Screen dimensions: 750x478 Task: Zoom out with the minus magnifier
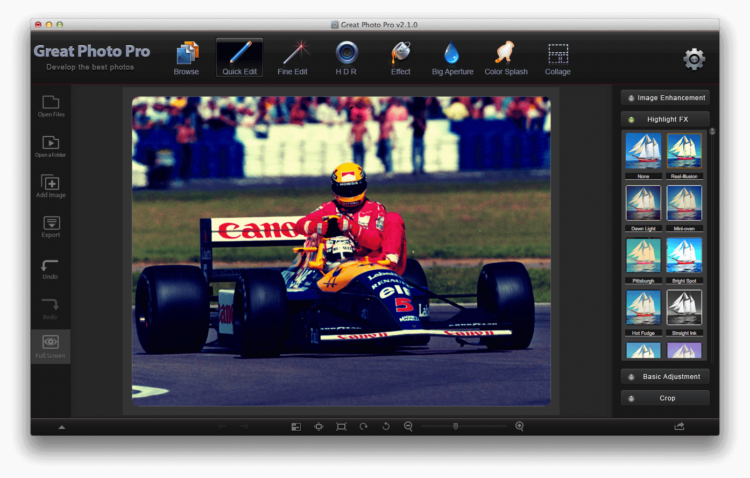(408, 426)
